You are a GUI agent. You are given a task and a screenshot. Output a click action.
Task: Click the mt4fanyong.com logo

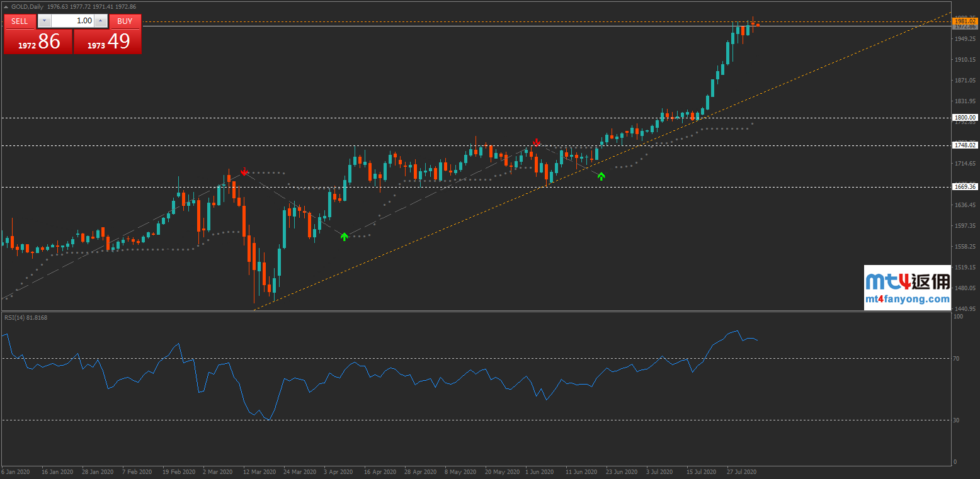coord(907,288)
